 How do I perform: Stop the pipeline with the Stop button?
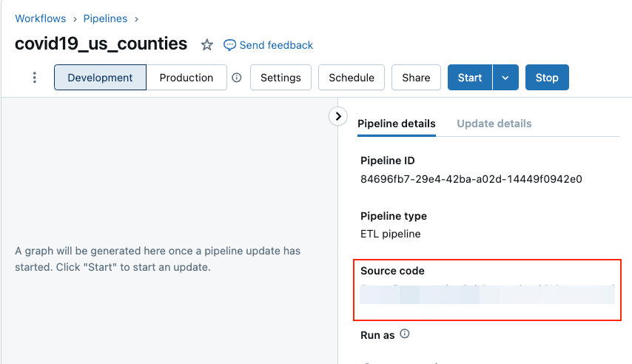click(x=547, y=78)
